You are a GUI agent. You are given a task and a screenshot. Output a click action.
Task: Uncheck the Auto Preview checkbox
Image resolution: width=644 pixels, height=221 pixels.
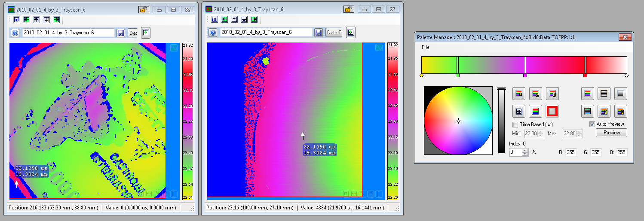[x=592, y=124]
